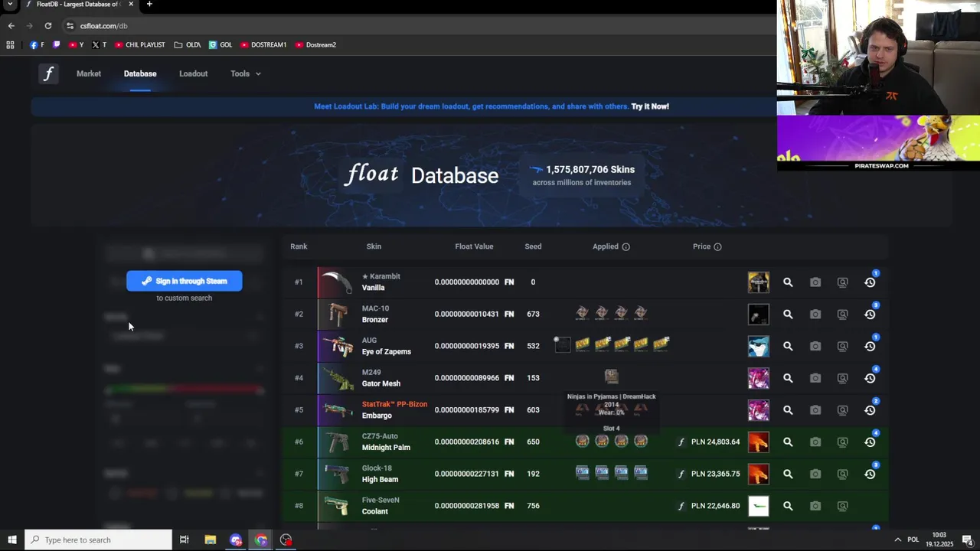Screen dimensions: 980x551
Task: Open history icon for Karambit Vanilla
Action: [870, 282]
